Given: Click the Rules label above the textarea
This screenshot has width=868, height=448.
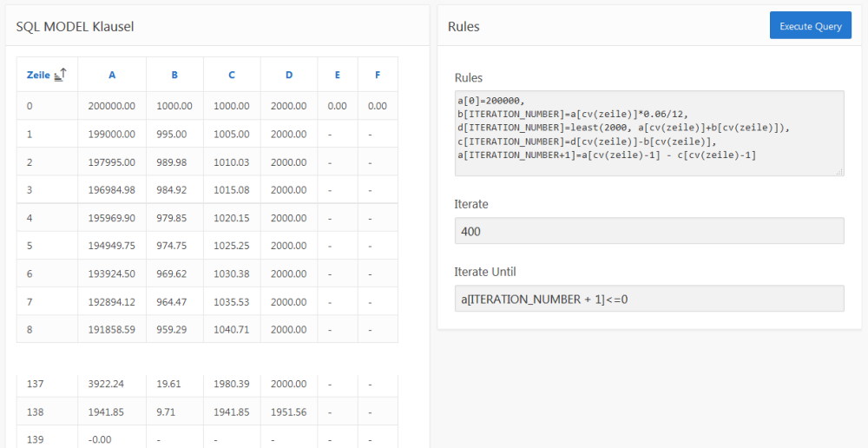Looking at the screenshot, I should (468, 77).
